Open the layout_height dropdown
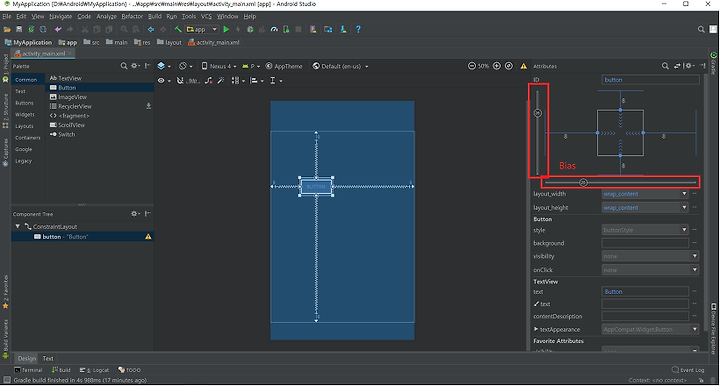This screenshot has width=720, height=386. (x=684, y=207)
